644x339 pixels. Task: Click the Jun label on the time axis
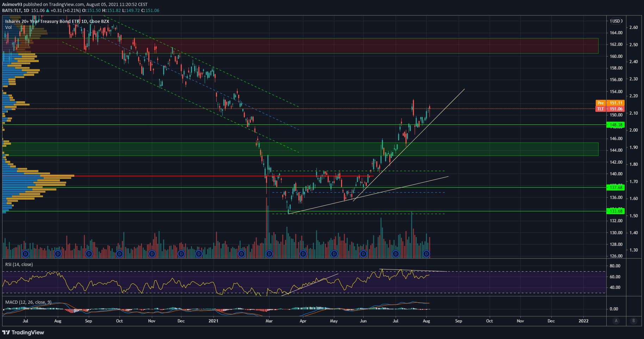[363, 321]
